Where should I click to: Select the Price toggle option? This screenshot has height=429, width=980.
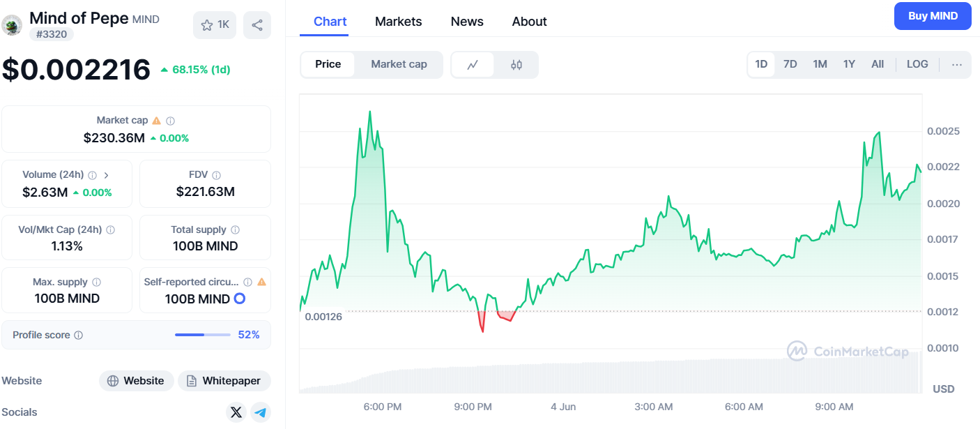pyautogui.click(x=328, y=64)
